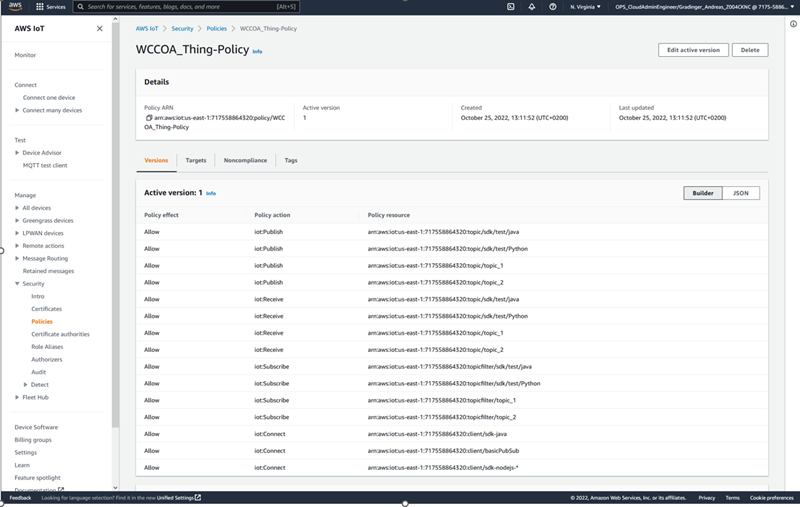The height and width of the screenshot is (507, 800).
Task: Click Info link next to policy title
Action: coord(257,52)
